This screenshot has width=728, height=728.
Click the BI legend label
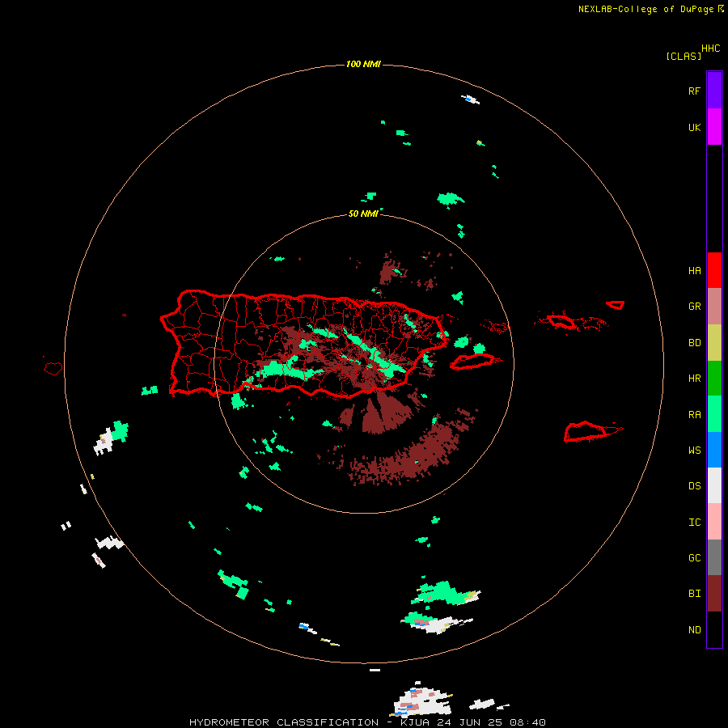pos(694,594)
